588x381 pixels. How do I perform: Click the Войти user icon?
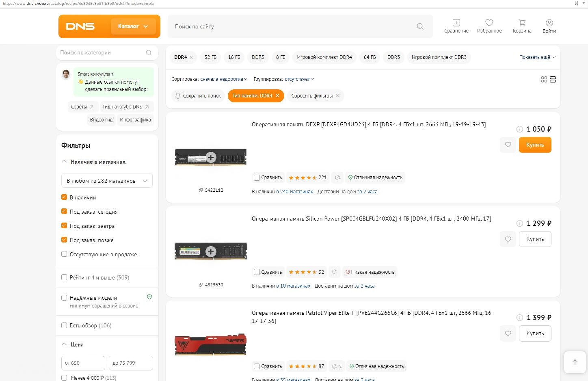(x=549, y=23)
